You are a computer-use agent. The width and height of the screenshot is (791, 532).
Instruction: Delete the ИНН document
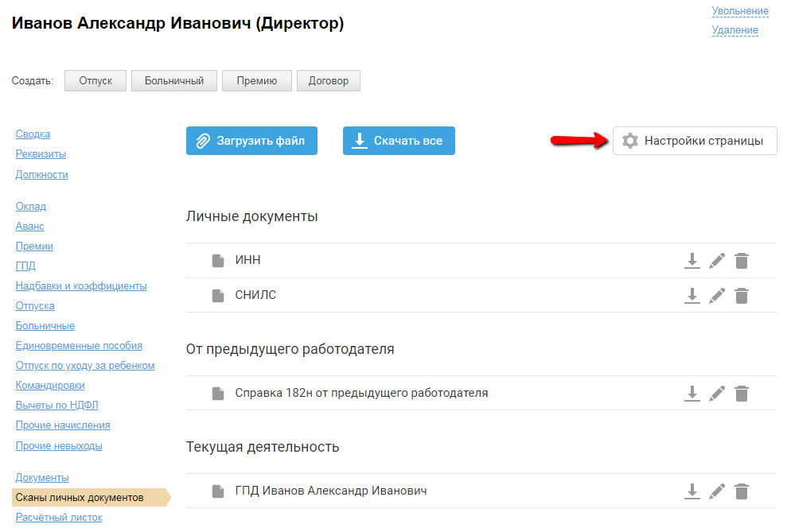coord(742,261)
